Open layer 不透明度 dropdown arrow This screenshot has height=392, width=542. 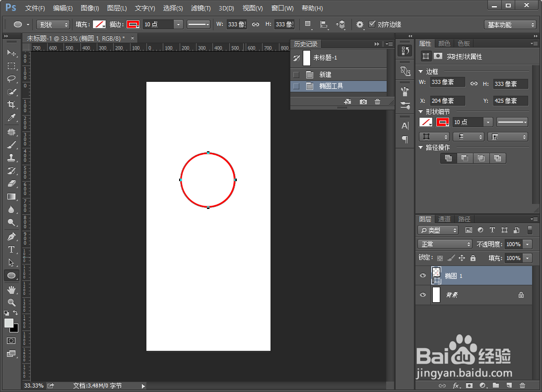[x=528, y=244]
